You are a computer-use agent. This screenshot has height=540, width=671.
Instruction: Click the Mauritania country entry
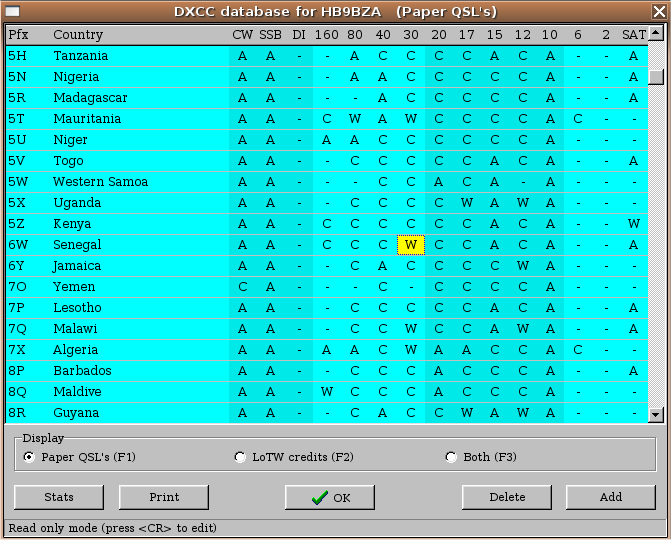[87, 119]
